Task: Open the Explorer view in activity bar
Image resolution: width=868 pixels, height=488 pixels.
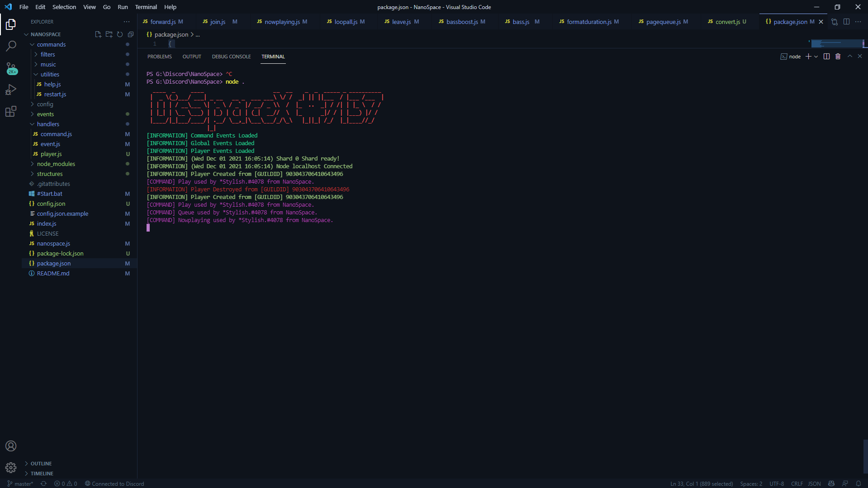Action: [x=11, y=24]
